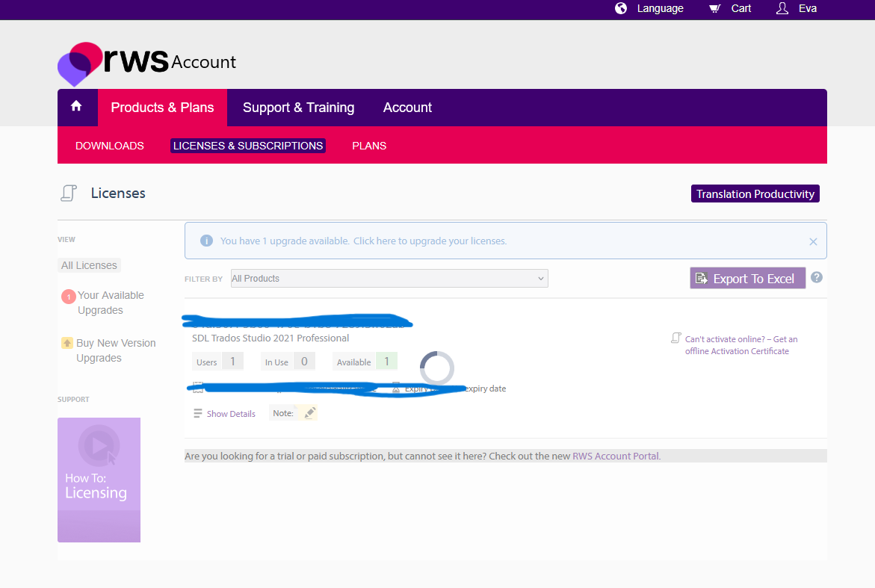This screenshot has height=588, width=875.
Task: Click the user profile icon beside Eva
Action: tap(782, 8)
